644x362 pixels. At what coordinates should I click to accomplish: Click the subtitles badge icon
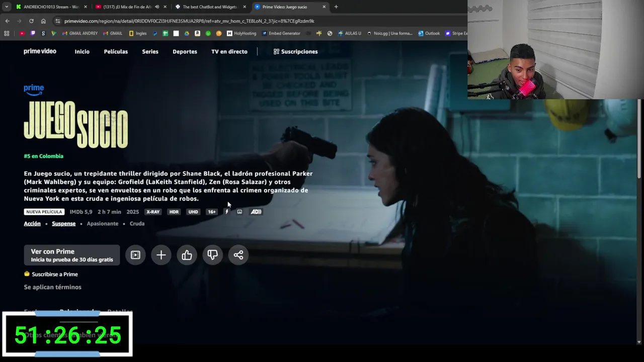click(239, 212)
